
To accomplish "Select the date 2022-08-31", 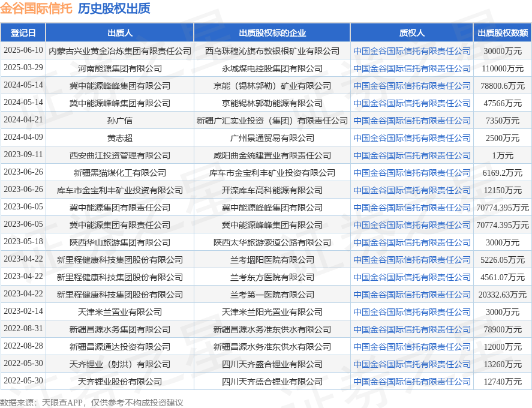I will point(23,329).
